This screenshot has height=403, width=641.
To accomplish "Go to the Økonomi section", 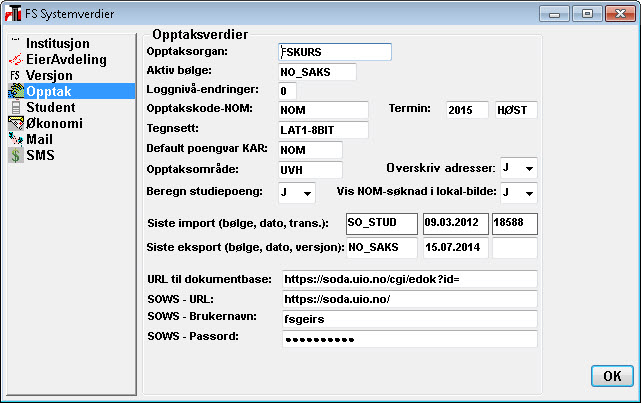I will click(x=54, y=123).
